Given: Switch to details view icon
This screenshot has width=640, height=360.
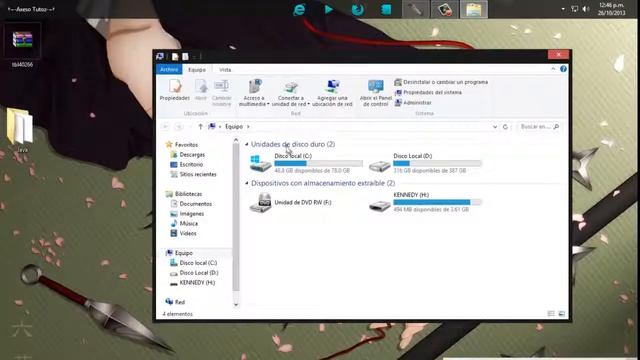Looking at the screenshot, I should (551, 313).
